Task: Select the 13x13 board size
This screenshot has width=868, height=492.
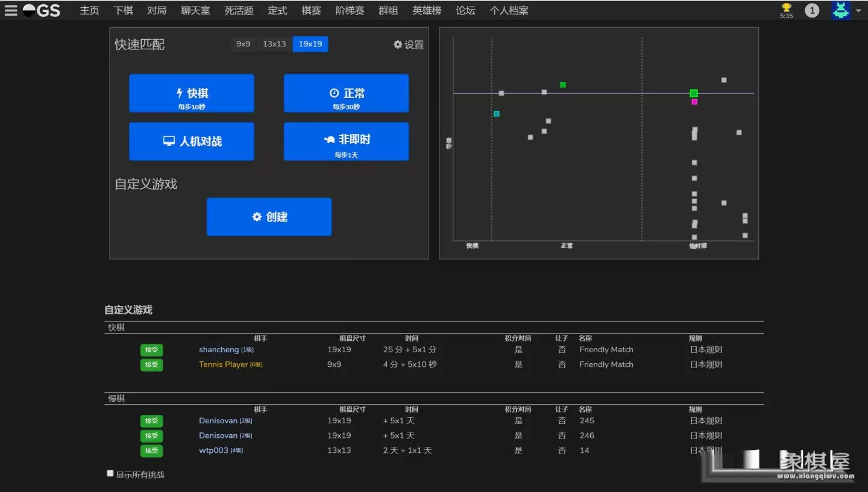Action: (x=274, y=44)
